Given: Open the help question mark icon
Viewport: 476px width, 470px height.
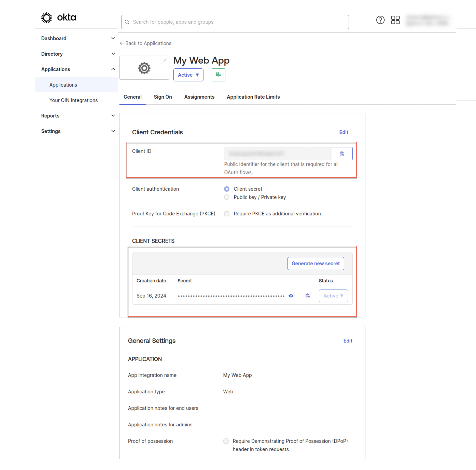Looking at the screenshot, I should tap(380, 20).
